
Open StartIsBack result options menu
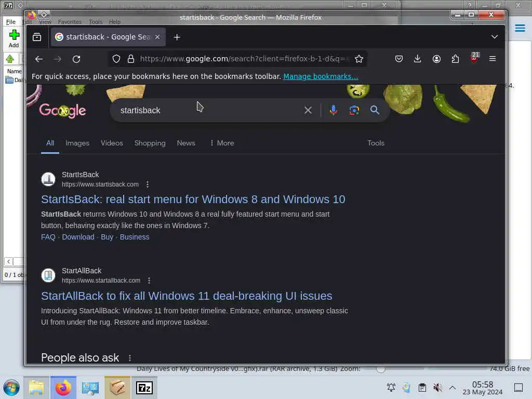(147, 184)
